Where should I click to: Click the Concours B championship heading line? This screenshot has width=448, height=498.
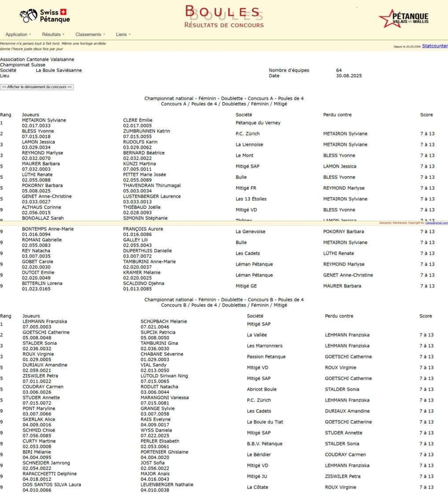(x=224, y=300)
